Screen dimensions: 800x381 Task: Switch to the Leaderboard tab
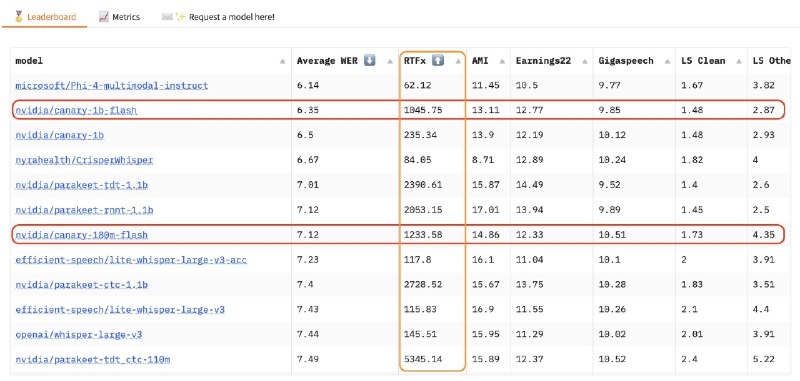click(45, 17)
